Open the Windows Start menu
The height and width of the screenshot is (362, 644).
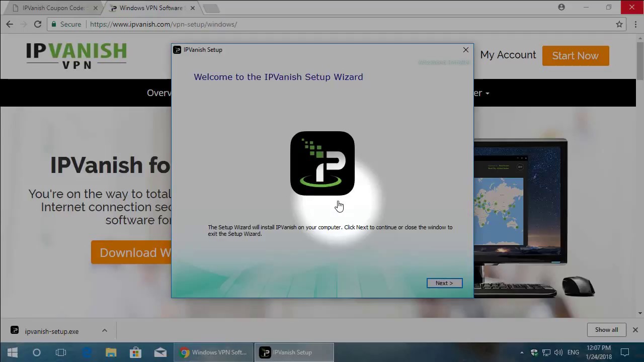tap(12, 352)
